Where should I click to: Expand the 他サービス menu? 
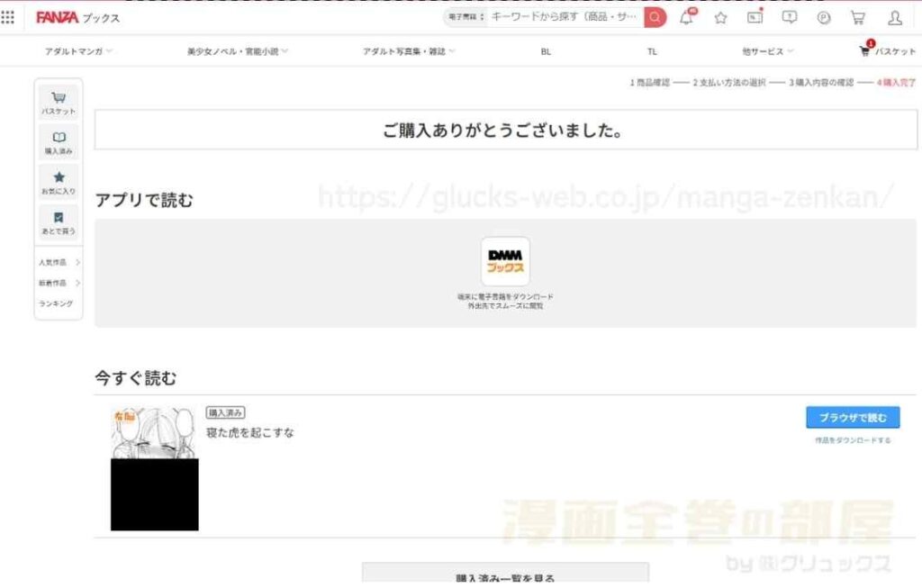click(767, 51)
